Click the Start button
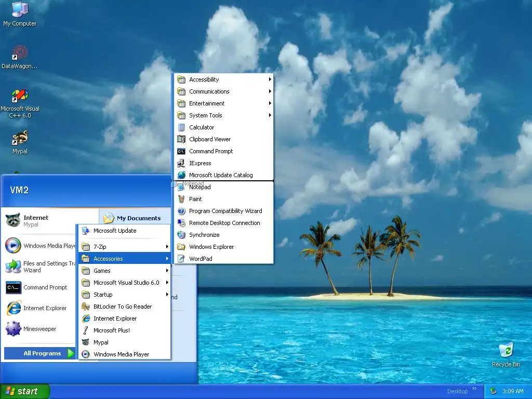Viewport: 532px width, 399px height. coord(25,391)
